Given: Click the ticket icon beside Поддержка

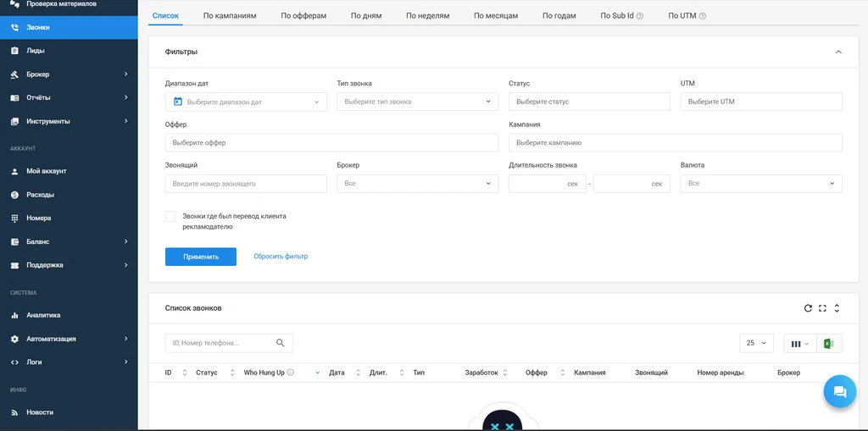Looking at the screenshot, I should tap(15, 265).
